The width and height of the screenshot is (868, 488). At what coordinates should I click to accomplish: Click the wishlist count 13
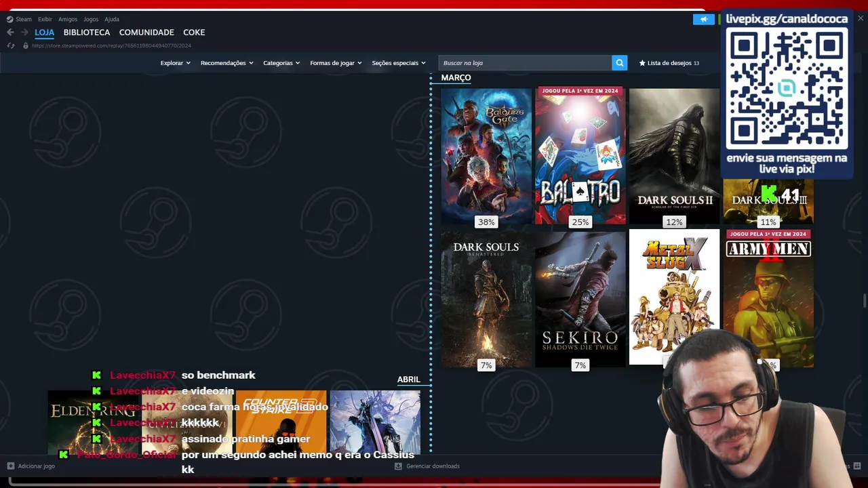tap(696, 63)
